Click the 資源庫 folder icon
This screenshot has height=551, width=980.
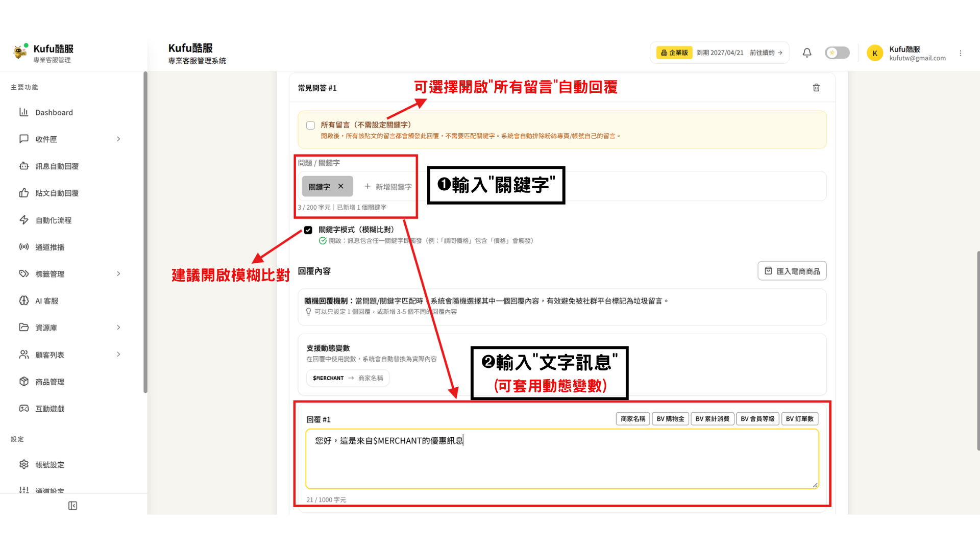[23, 327]
